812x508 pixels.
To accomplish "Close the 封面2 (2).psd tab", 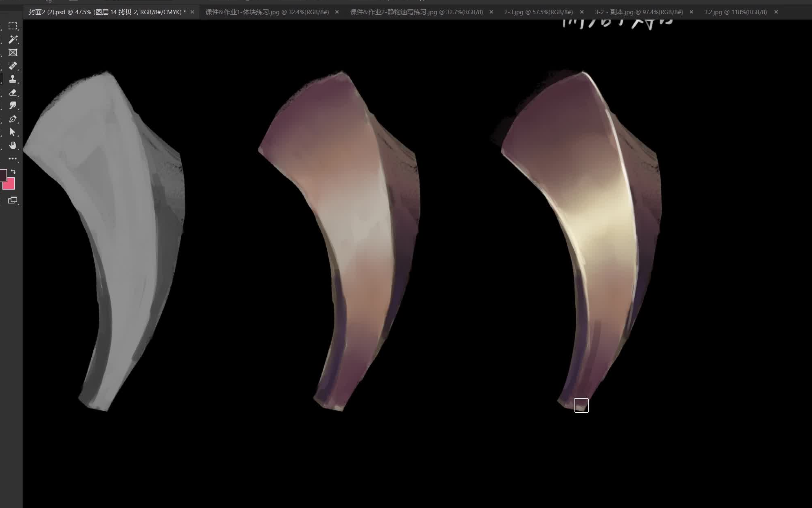I will tap(192, 12).
